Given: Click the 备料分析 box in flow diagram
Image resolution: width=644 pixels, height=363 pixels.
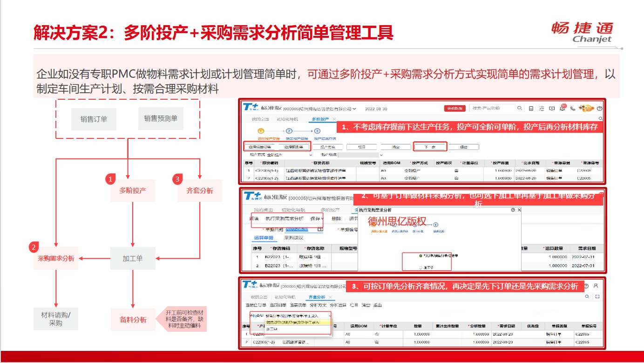Looking at the screenshot, I should 133,320.
